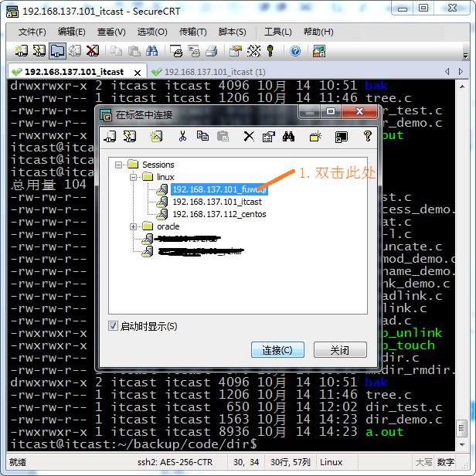Select session 192.168.137.101_itcast in tree

click(x=217, y=202)
